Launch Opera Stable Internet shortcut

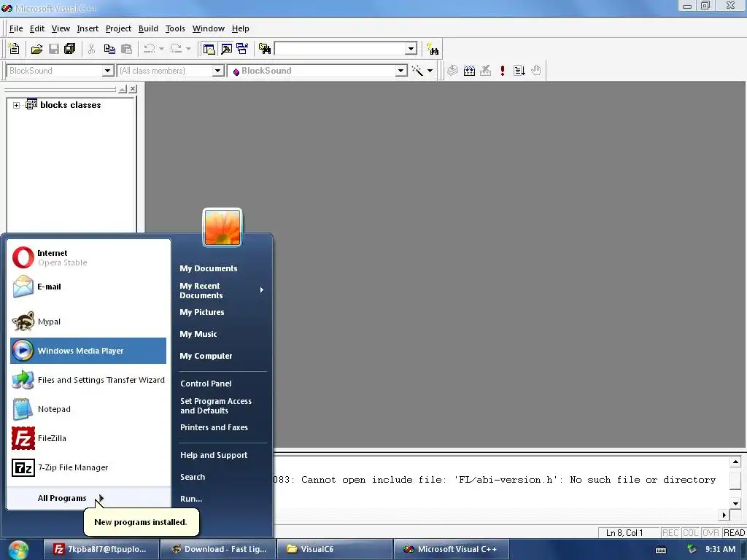[88, 257]
